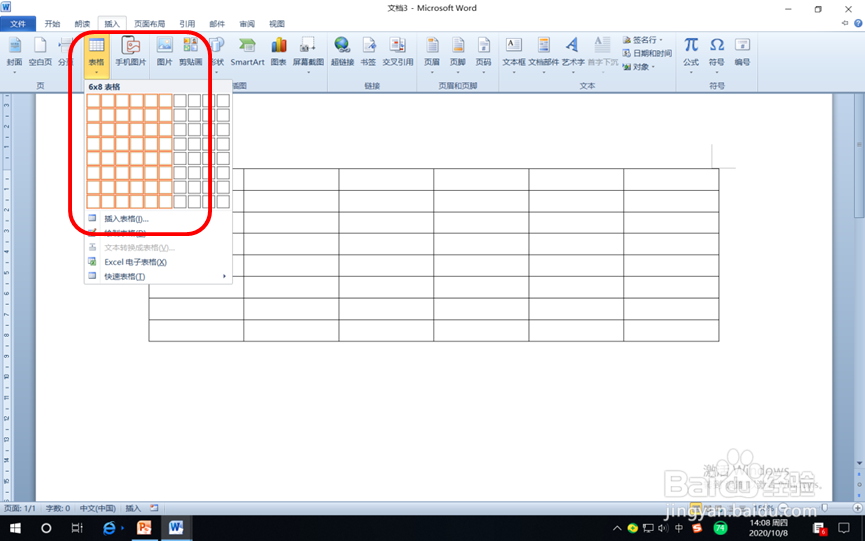Screen dimensions: 865x541
Task: Insert a text box (文本框)
Action: tap(514, 54)
